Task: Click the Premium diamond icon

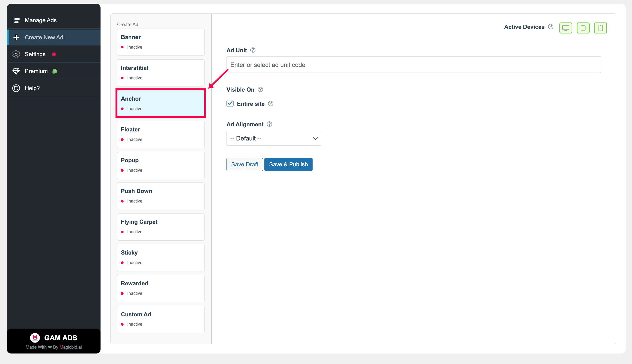Action: [16, 71]
